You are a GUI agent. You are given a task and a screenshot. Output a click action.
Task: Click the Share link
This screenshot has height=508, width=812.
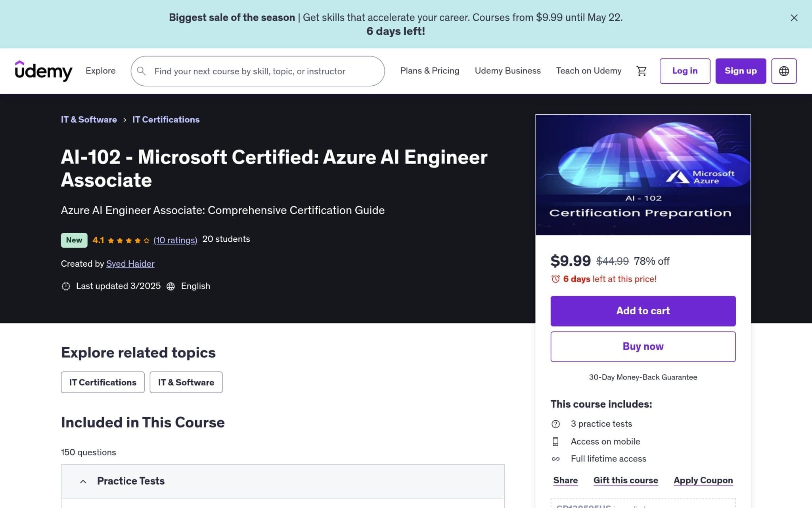tap(565, 480)
